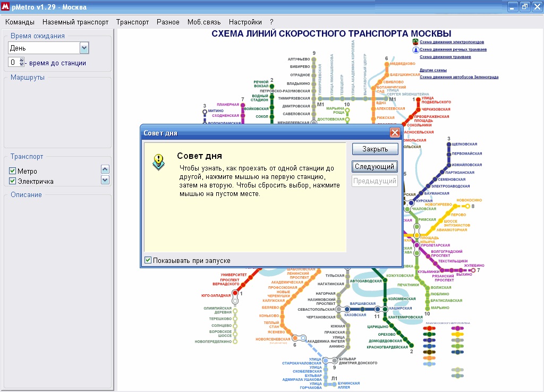
Task: Select Бунинская аллея station
Action: pos(335,385)
